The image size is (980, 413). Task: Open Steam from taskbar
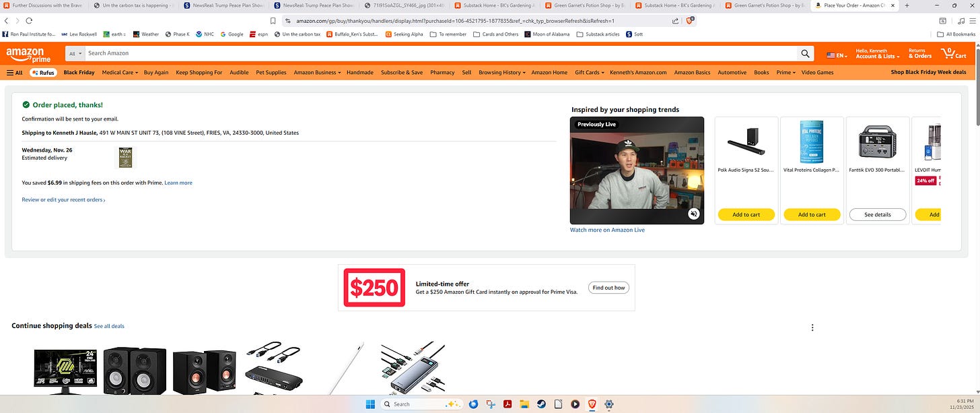pos(541,404)
